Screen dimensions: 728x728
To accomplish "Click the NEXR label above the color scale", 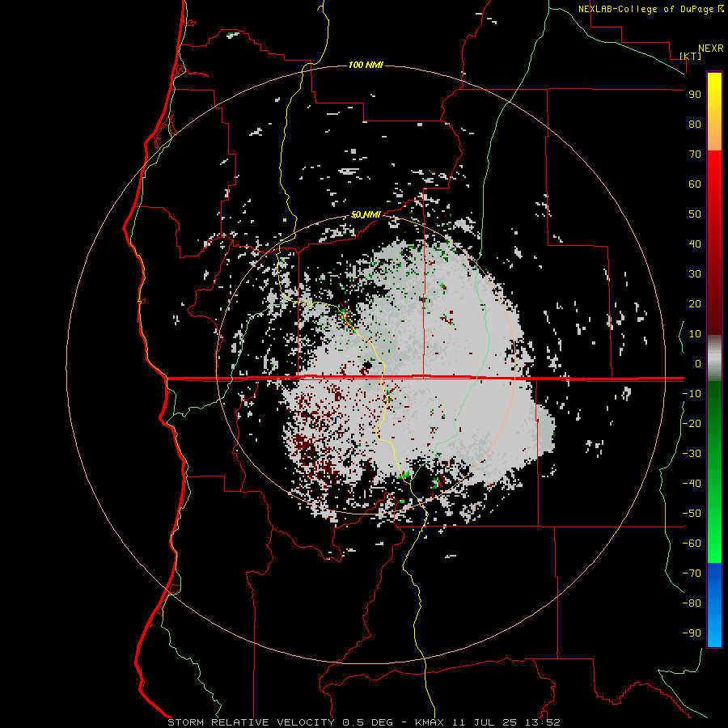I will click(711, 49).
